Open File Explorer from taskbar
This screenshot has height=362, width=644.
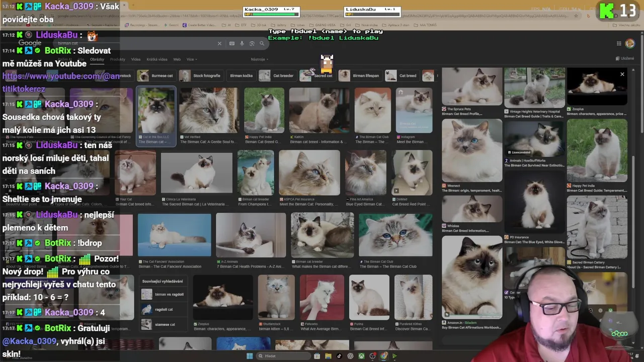coord(328,356)
